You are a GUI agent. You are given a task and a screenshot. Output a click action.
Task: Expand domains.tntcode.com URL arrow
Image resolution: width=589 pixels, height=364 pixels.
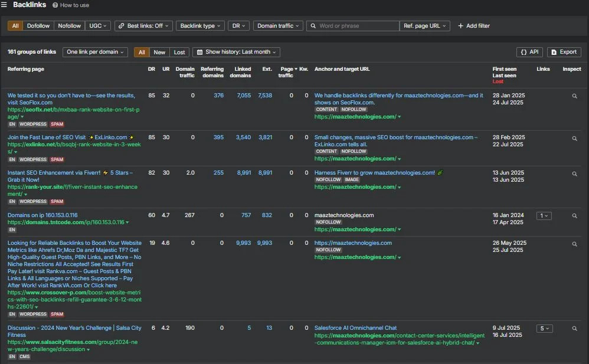[x=127, y=223]
